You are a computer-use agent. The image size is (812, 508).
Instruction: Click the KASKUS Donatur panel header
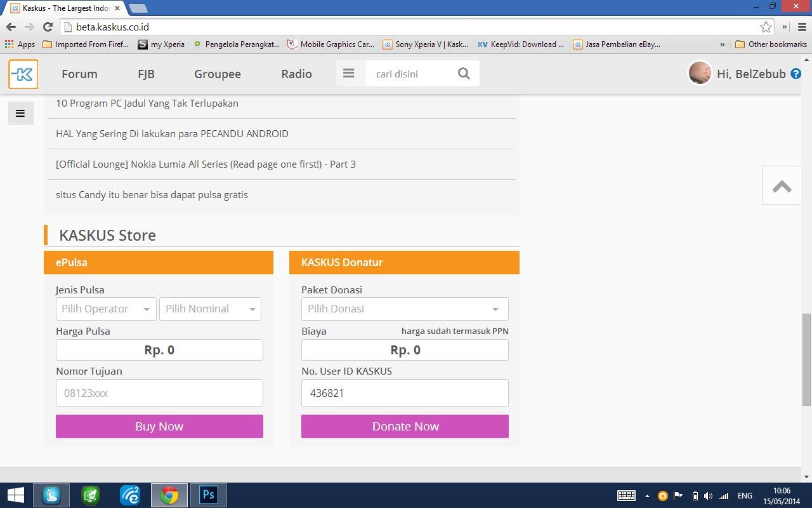(404, 262)
